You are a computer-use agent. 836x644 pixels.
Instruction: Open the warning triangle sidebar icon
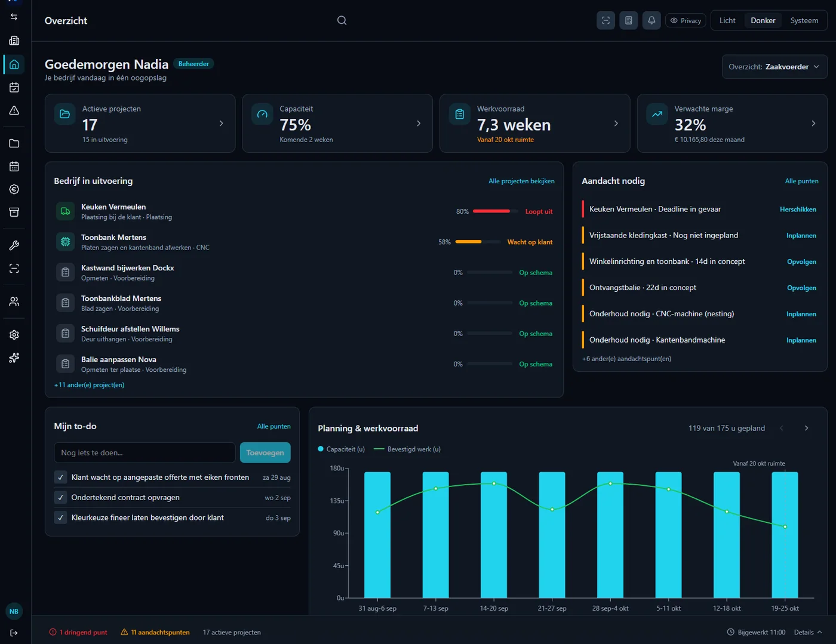[x=14, y=110]
